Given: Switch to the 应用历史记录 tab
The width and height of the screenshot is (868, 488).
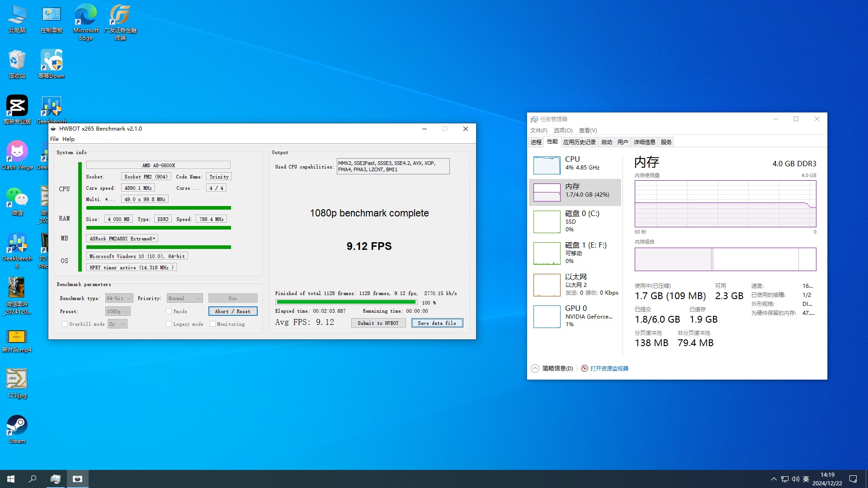Looking at the screenshot, I should [x=580, y=142].
